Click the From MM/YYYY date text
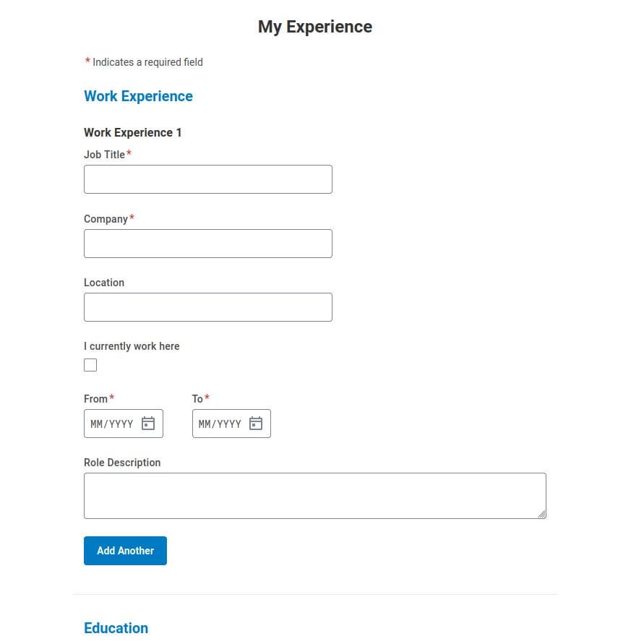The height and width of the screenshot is (644, 644). click(x=111, y=424)
